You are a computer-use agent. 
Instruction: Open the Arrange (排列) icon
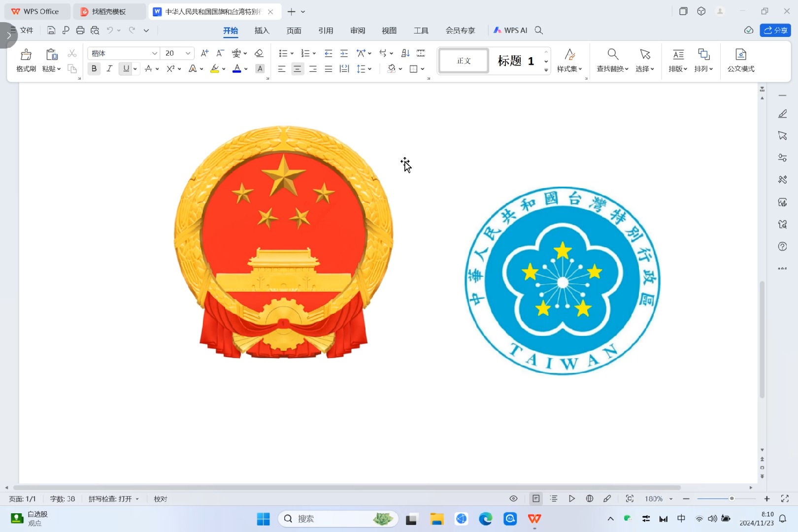(x=704, y=54)
